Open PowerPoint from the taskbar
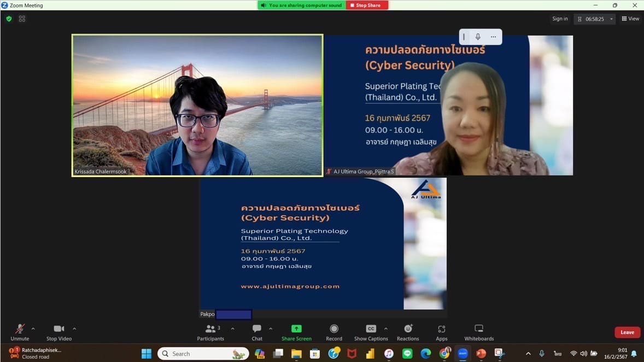The height and width of the screenshot is (362, 644). pos(481,353)
